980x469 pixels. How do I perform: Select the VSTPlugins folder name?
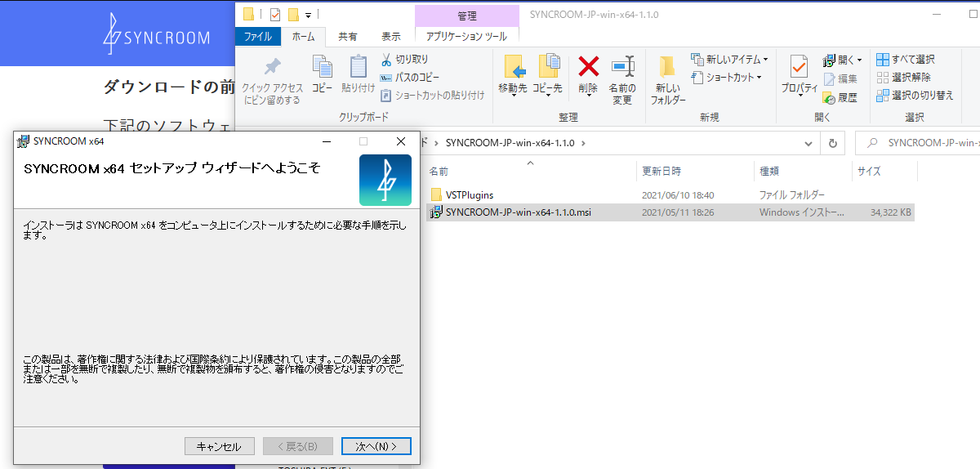[x=470, y=195]
